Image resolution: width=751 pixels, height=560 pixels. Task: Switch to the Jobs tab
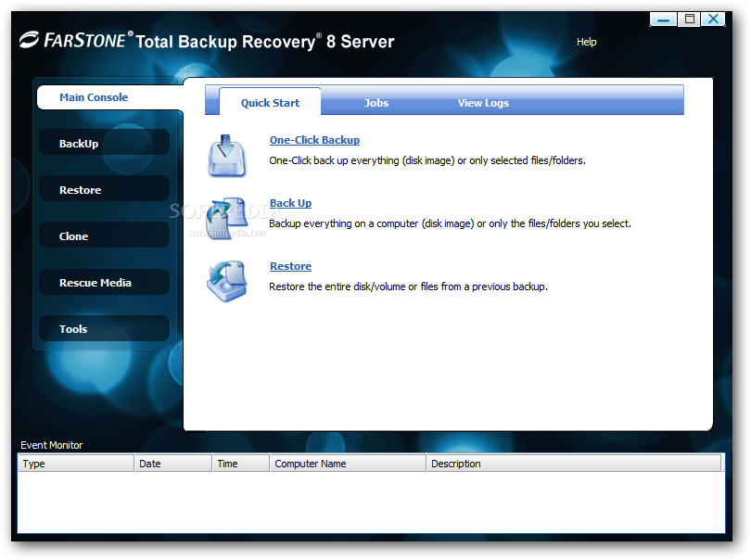click(x=376, y=103)
